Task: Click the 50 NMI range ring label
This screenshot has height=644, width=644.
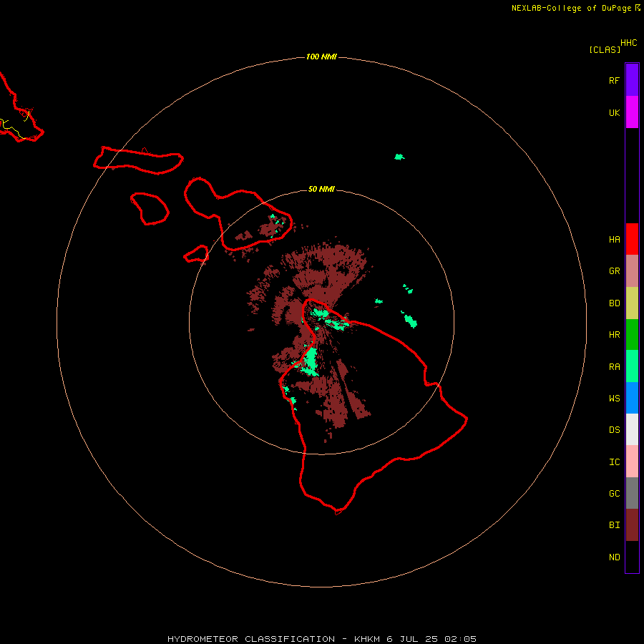Action: click(x=321, y=189)
